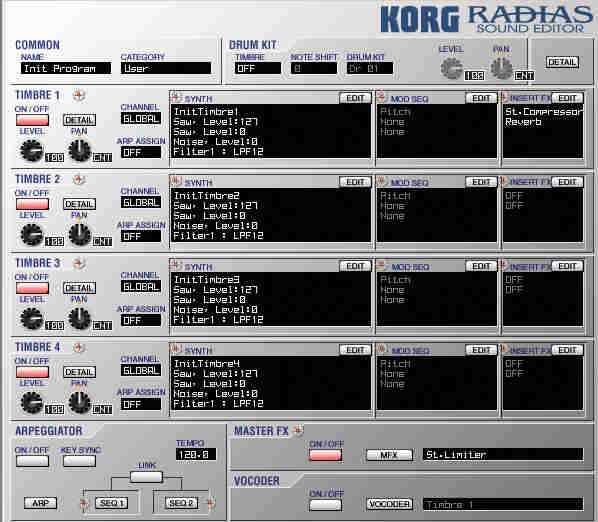Click the red icon left of Timbre 3 SYNTH
This screenshot has width=598, height=522.
(x=176, y=265)
